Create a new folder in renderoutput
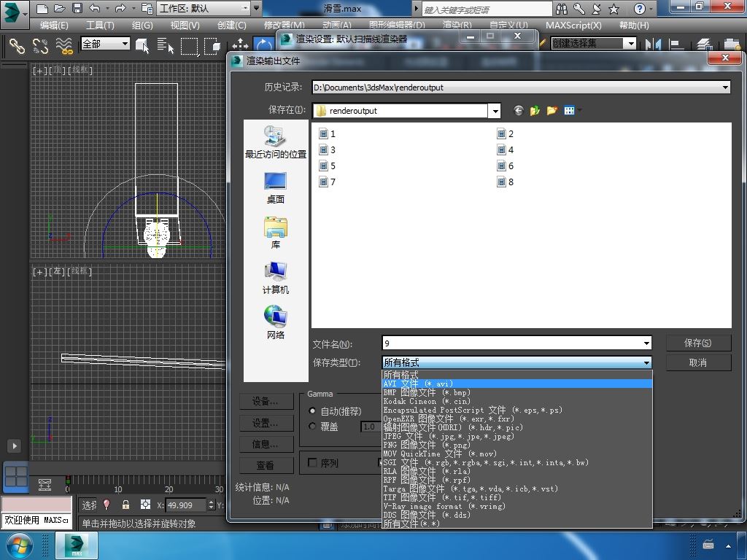Viewport: 747px width, 560px height. [551, 111]
